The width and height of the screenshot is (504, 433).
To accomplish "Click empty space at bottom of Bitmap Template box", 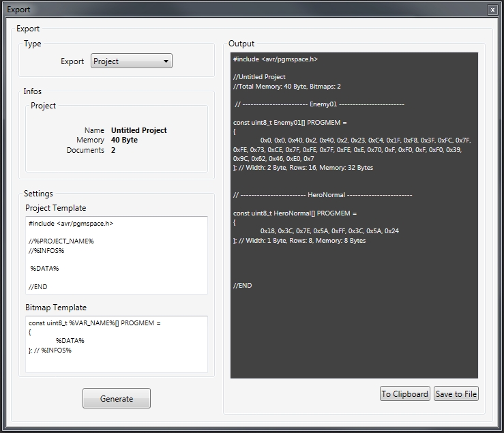I will point(116,363).
